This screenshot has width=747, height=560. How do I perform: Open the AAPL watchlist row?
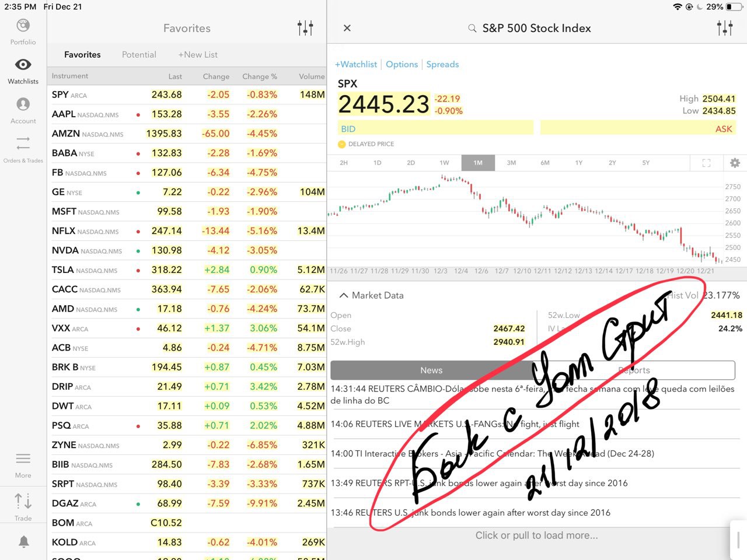click(x=187, y=114)
